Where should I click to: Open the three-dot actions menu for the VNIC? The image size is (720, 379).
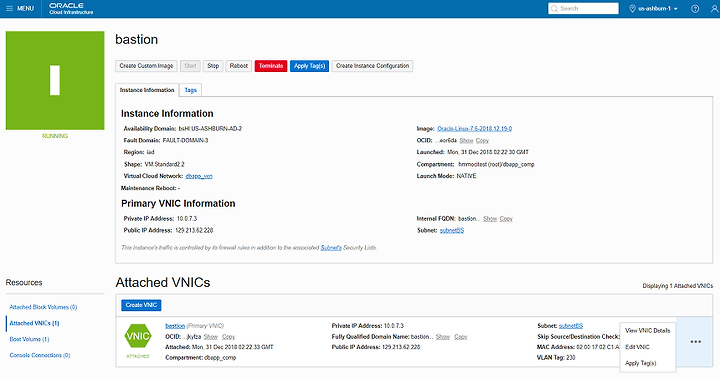(696, 342)
